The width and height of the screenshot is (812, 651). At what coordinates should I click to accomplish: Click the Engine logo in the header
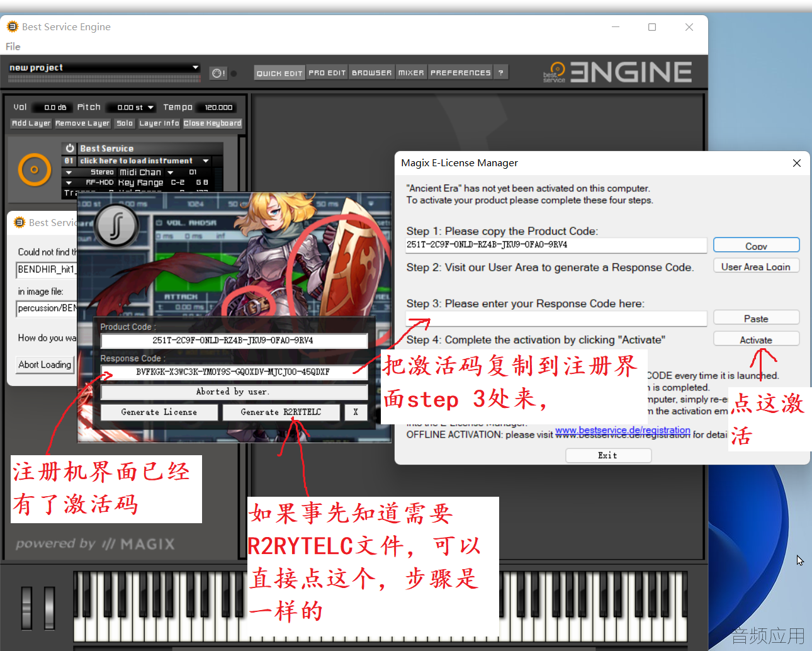(617, 72)
